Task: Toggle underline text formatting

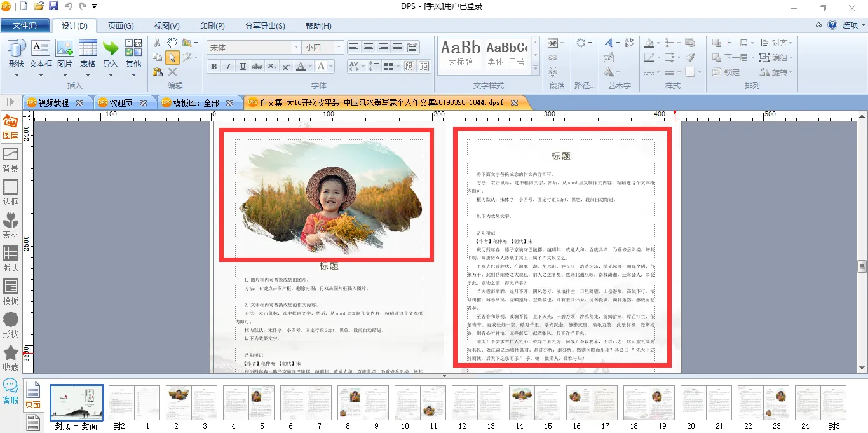Action: 243,67
